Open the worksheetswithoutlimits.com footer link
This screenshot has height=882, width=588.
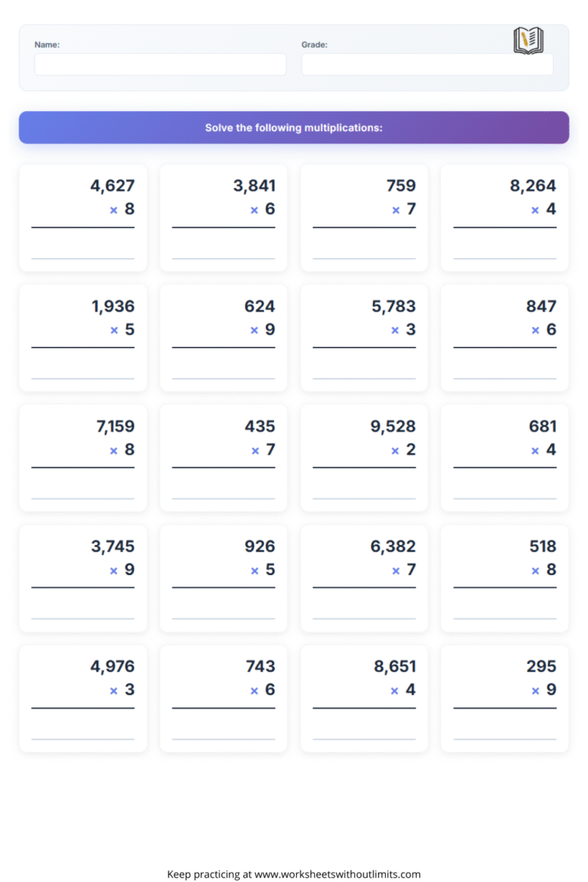click(337, 874)
